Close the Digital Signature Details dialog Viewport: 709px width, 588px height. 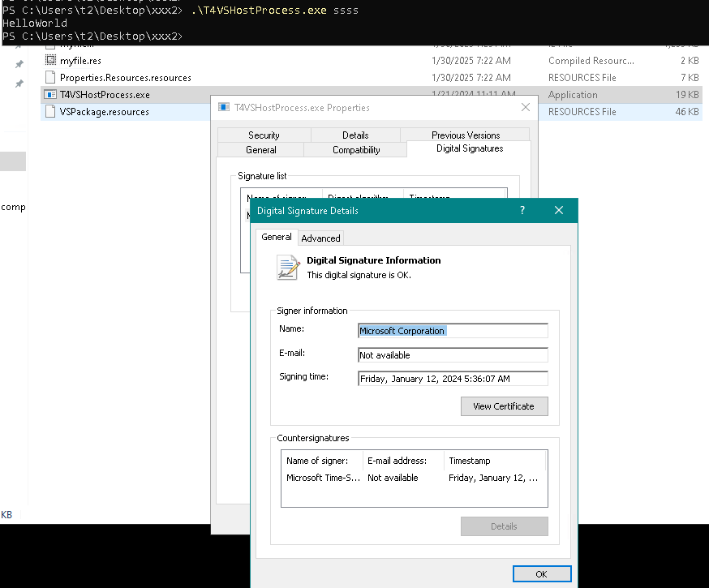click(x=558, y=210)
